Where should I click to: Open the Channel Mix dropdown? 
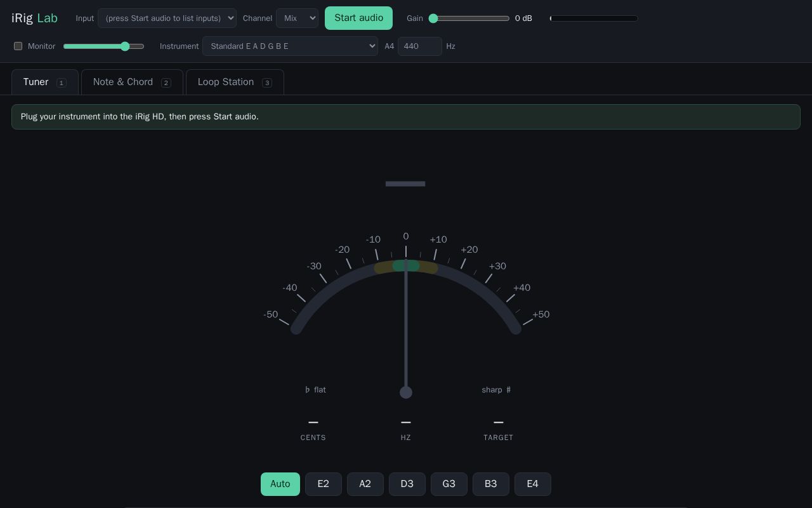point(297,18)
